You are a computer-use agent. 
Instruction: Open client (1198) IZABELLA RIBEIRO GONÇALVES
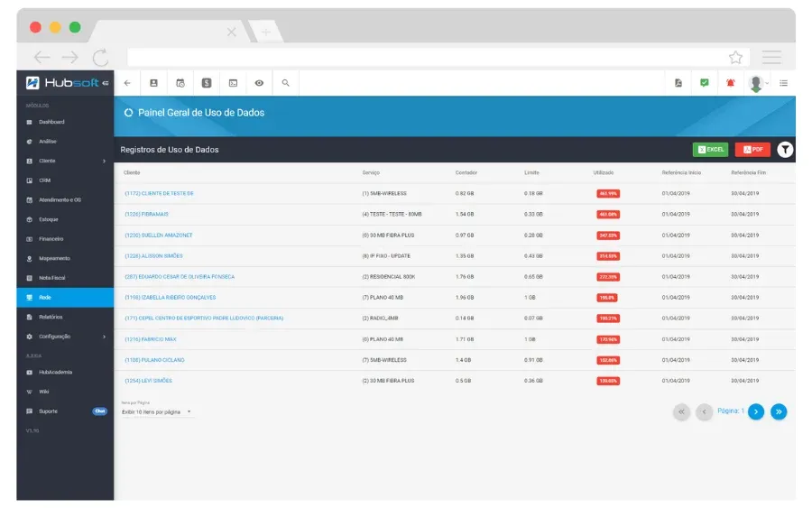(171, 298)
